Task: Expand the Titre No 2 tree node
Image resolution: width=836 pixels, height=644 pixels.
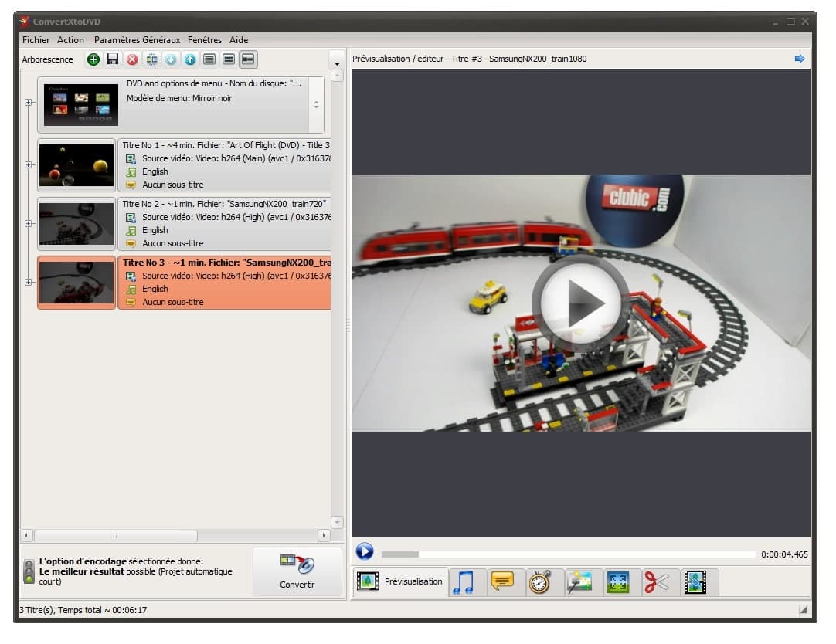Action: (29, 223)
